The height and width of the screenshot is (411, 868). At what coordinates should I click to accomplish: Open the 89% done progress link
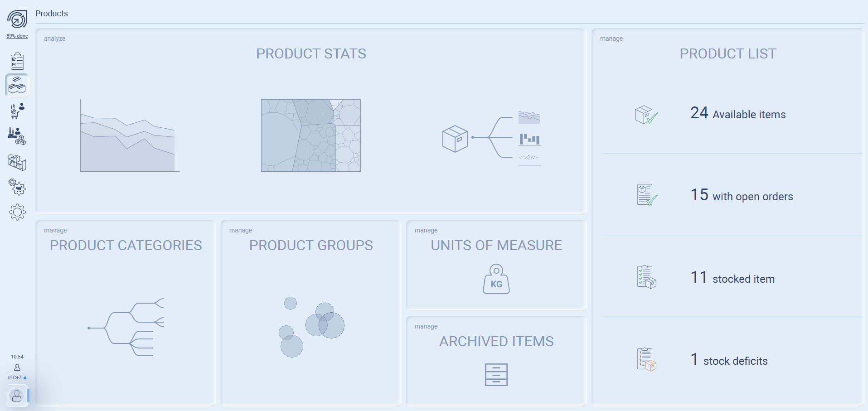point(17,36)
